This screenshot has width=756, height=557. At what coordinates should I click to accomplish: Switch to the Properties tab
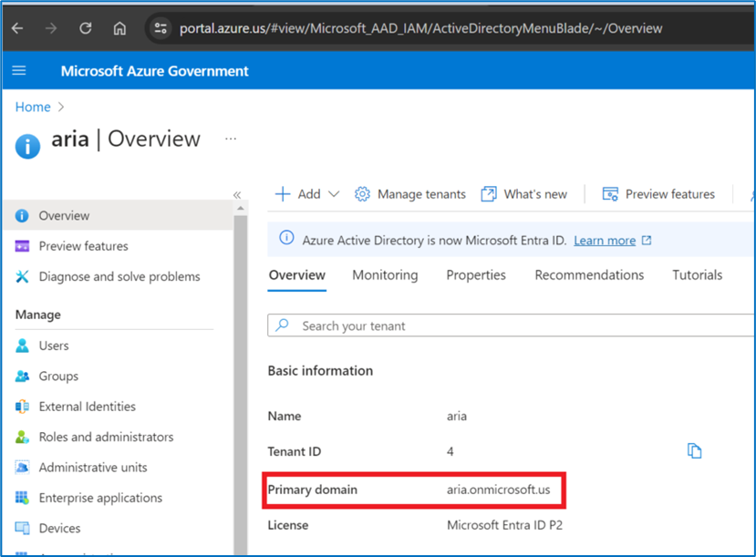click(476, 275)
